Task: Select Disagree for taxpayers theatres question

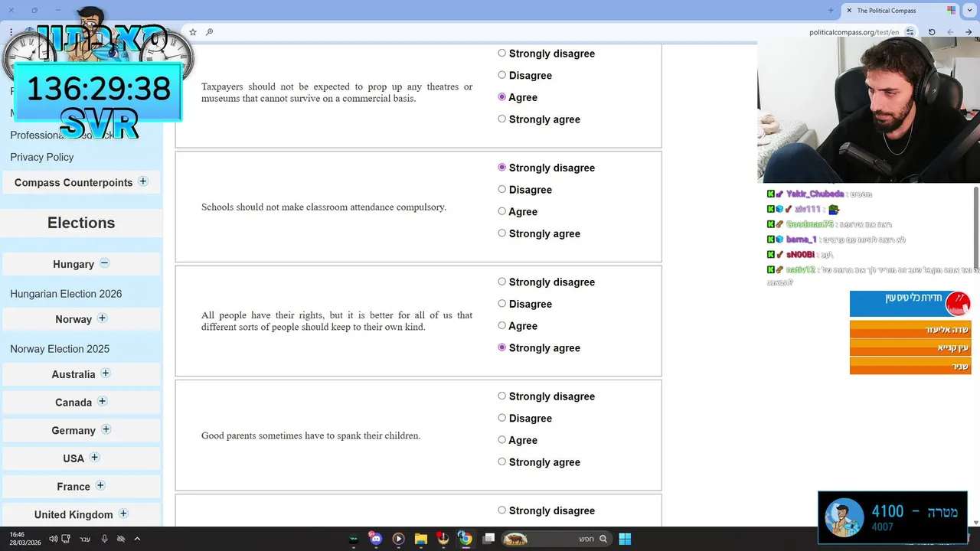Action: (x=502, y=75)
